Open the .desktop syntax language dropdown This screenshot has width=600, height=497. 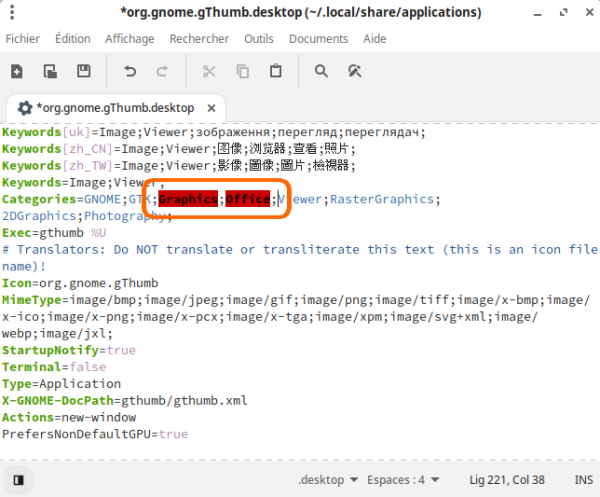pyautogui.click(x=329, y=479)
